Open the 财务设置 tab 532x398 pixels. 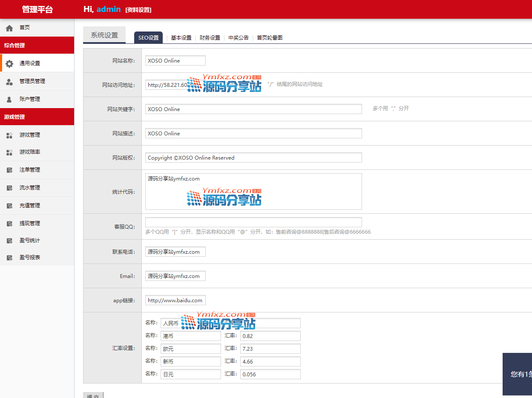[210, 38]
